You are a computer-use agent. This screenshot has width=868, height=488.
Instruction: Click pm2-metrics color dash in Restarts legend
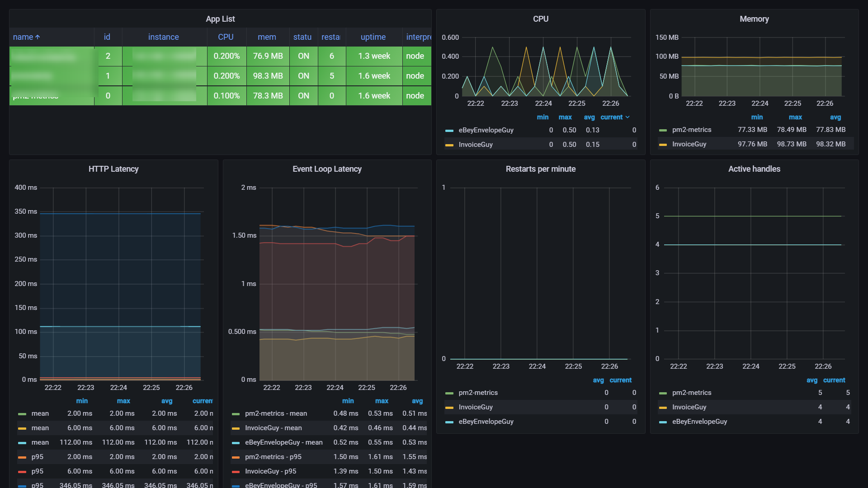[449, 393]
